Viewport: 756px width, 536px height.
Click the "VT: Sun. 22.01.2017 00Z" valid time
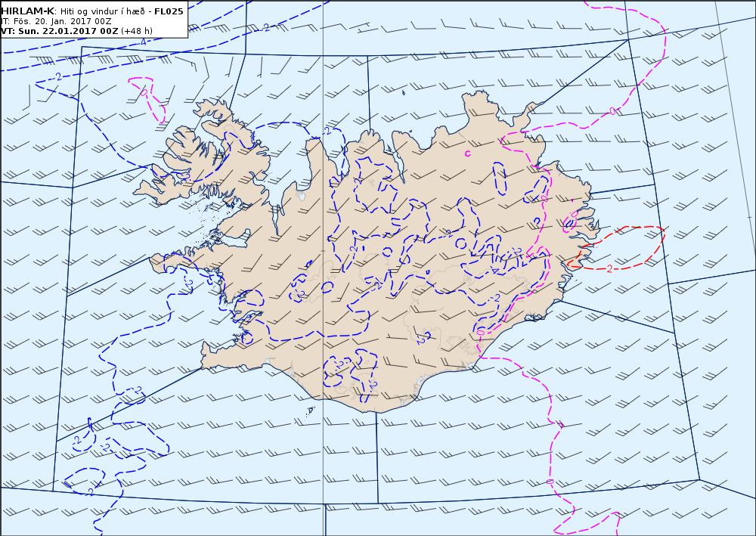(x=59, y=31)
